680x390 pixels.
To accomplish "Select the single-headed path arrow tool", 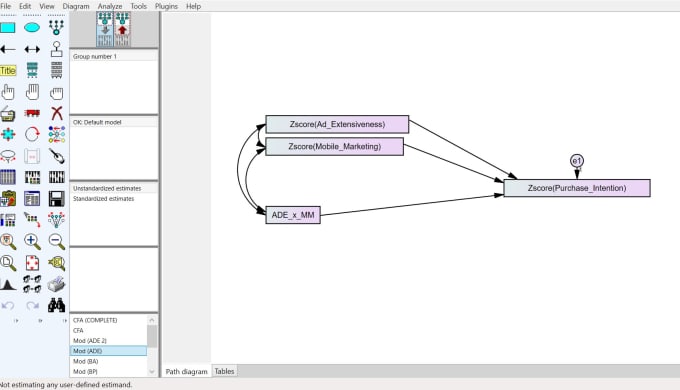I will (8, 49).
